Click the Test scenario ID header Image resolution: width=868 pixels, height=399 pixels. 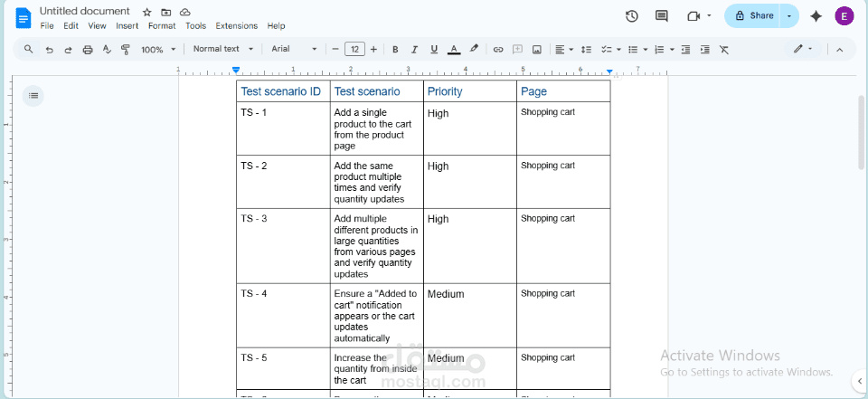[x=283, y=90]
